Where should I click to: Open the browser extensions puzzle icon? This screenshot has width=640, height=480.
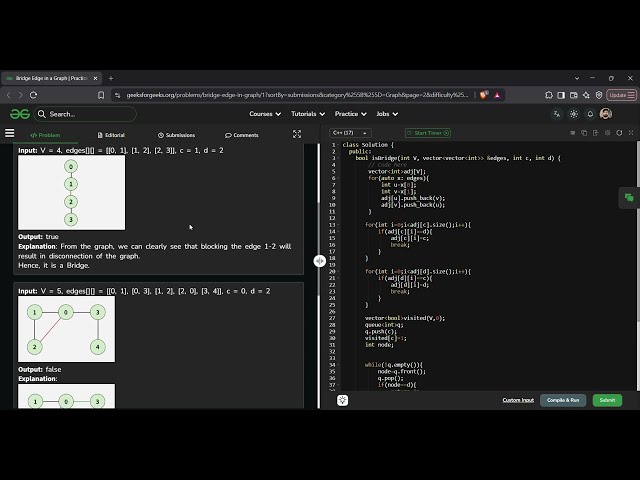point(549,95)
